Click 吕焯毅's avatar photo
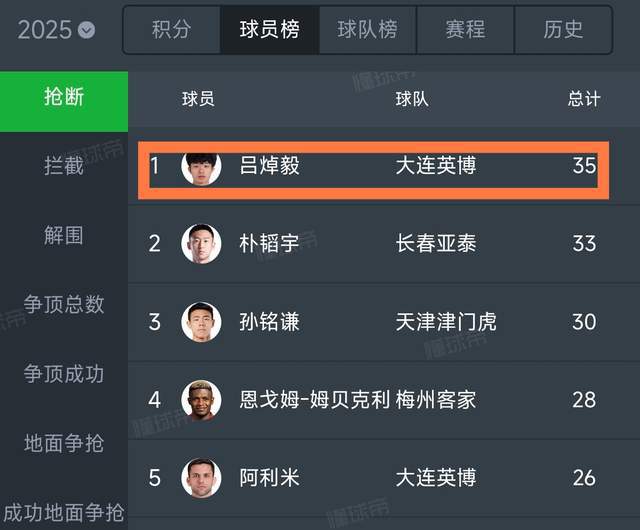The image size is (640, 530). pyautogui.click(x=201, y=165)
